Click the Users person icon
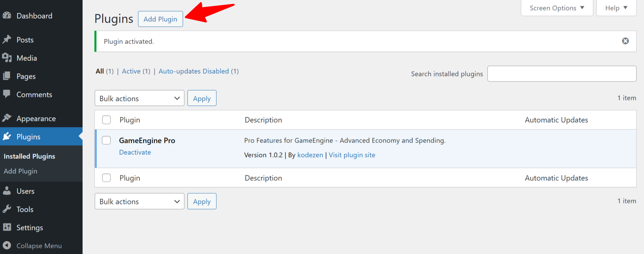This screenshot has width=644, height=254. click(x=7, y=191)
